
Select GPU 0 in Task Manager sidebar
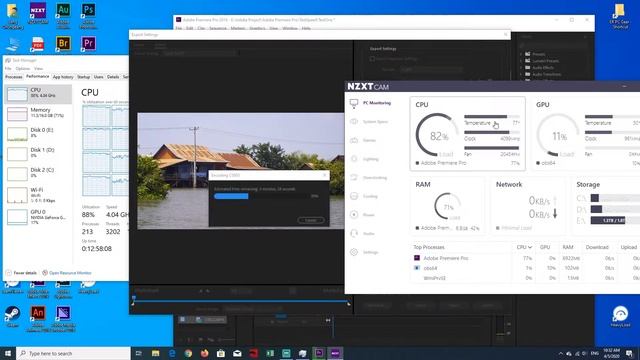38,216
